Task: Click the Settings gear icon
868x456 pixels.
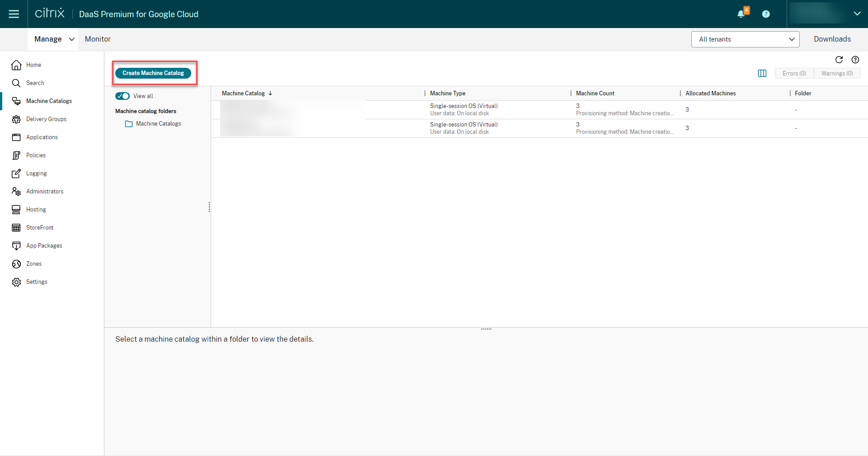Action: click(x=16, y=282)
